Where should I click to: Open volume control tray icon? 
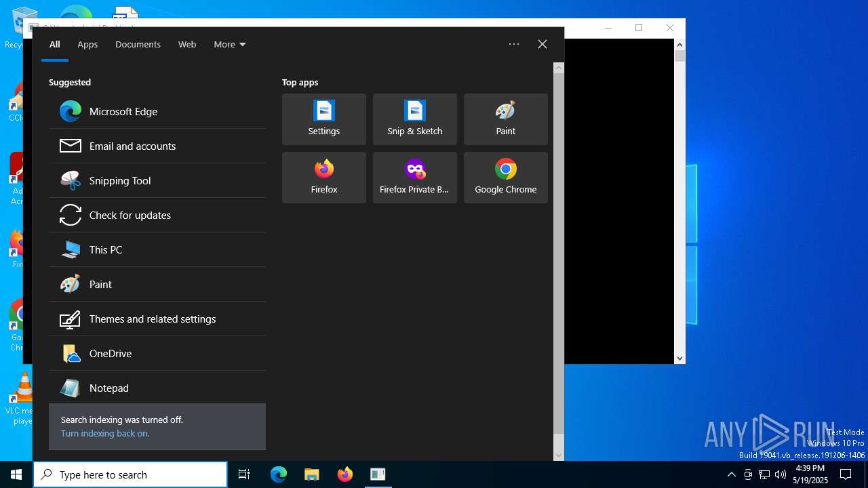(x=781, y=474)
